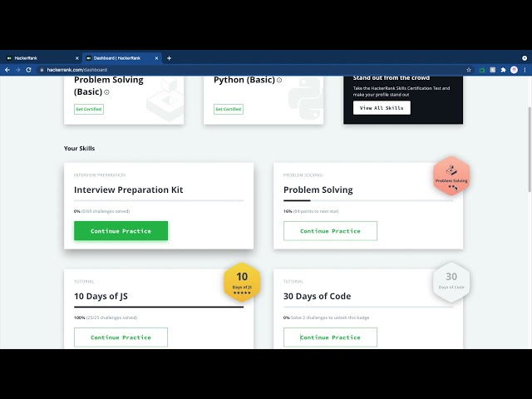Open the 30 Days of Code title
532x399 pixels.
pyautogui.click(x=317, y=296)
